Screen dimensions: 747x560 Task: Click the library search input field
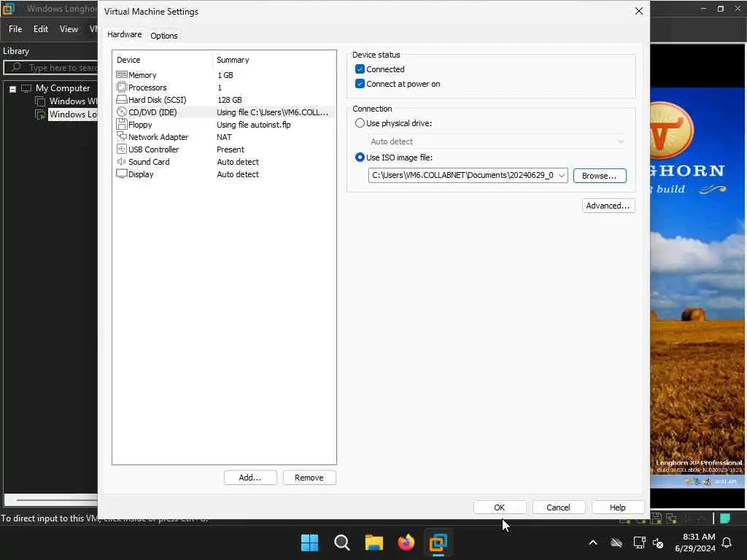(52, 68)
